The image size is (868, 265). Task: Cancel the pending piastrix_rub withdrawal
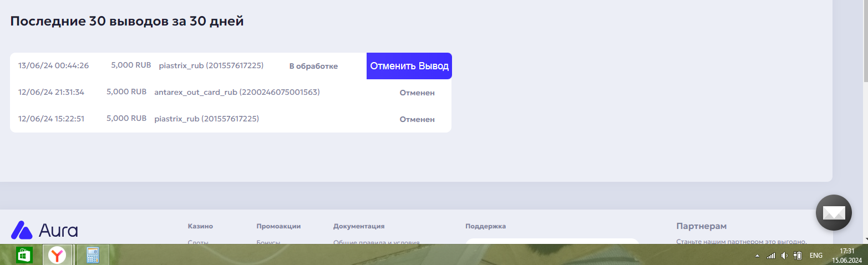point(409,66)
